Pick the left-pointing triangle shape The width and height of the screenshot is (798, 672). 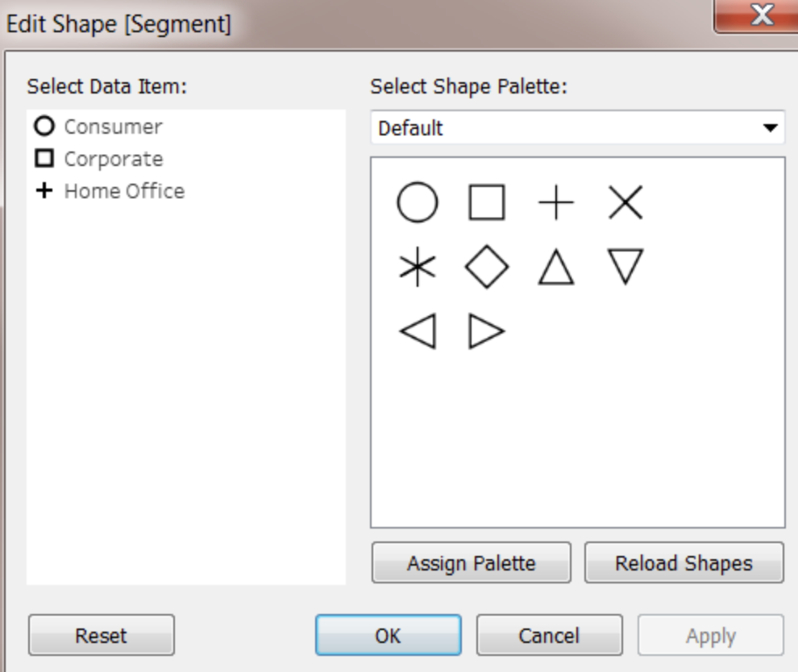(418, 331)
